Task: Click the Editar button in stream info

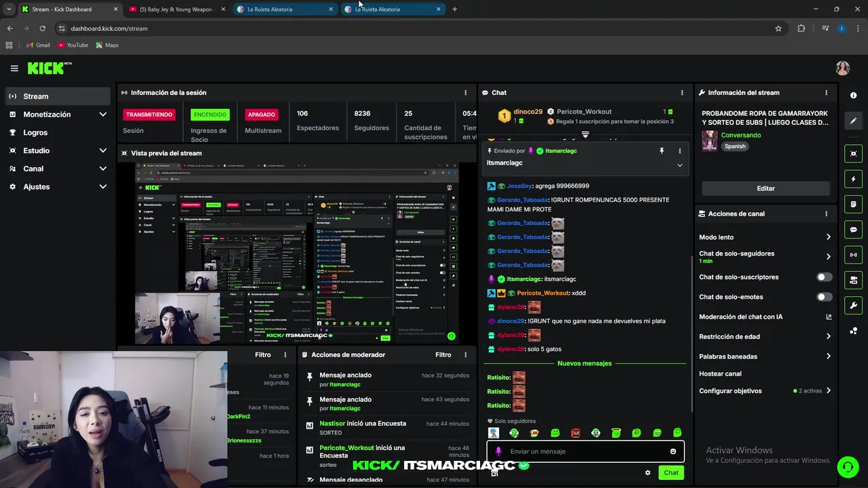Action: (x=766, y=188)
